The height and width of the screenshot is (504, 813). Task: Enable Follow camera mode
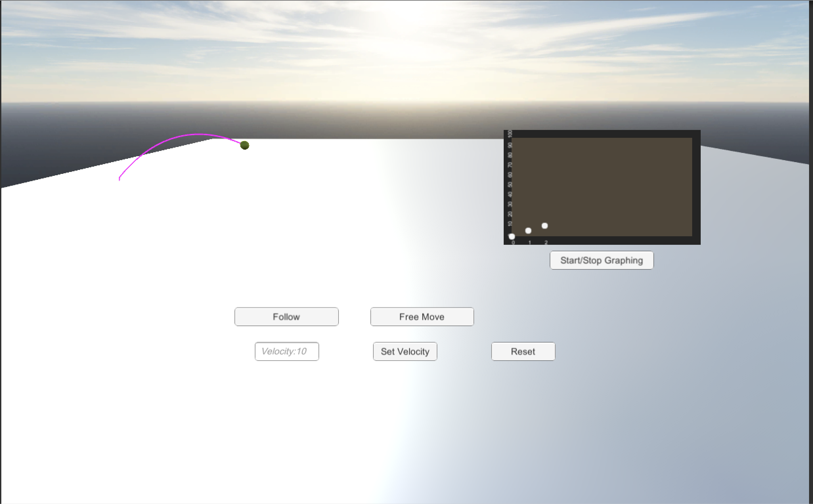(x=286, y=317)
